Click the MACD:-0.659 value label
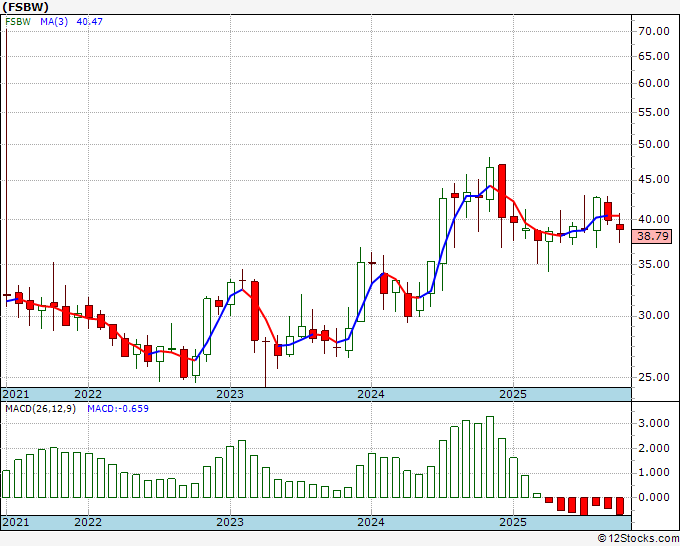The image size is (680, 546). [x=118, y=409]
